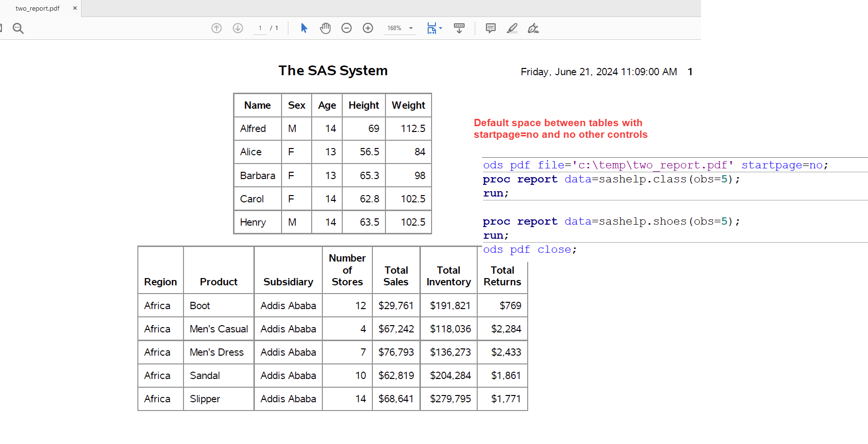Open the 168% zoom level dropdown
The image size is (868, 444).
[x=411, y=28]
